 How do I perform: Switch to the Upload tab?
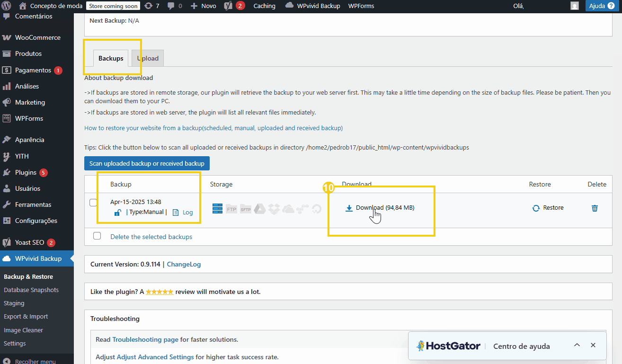coord(148,58)
